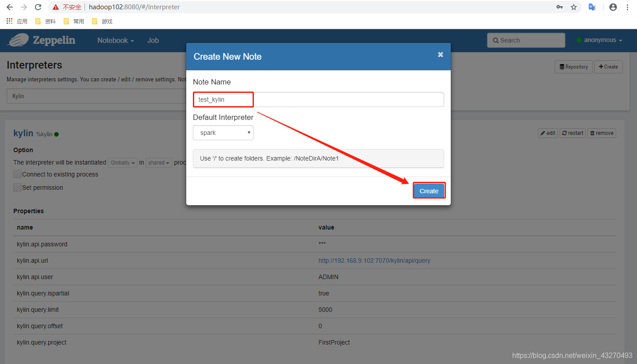Viewport: 637px width, 364px height.
Task: Click the kylin.api.user property name
Action: tap(35, 277)
